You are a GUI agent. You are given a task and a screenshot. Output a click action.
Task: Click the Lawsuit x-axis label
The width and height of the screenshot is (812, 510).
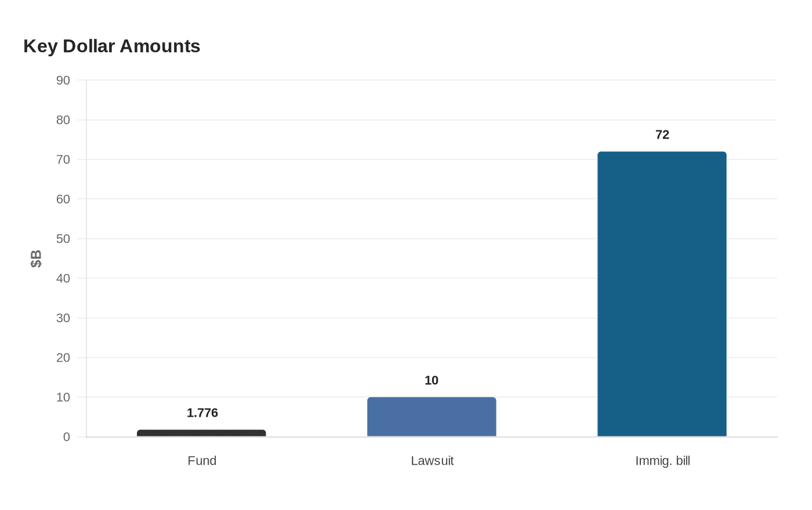432,461
